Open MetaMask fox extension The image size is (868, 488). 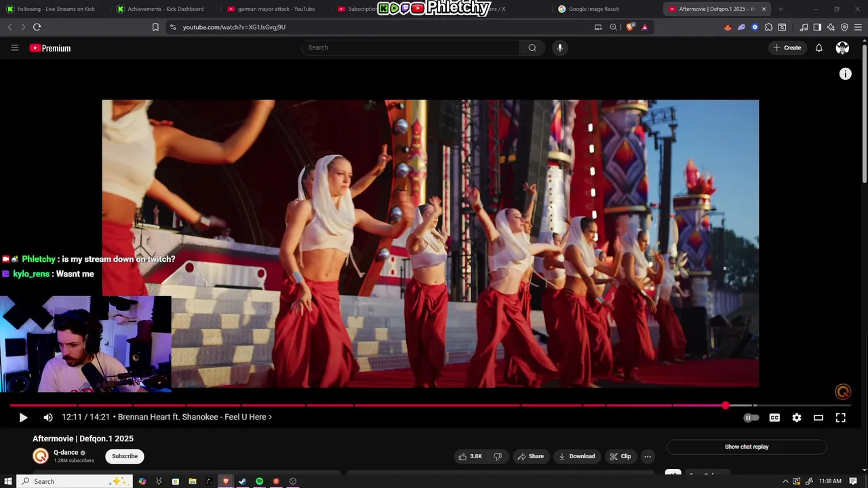[x=728, y=27]
